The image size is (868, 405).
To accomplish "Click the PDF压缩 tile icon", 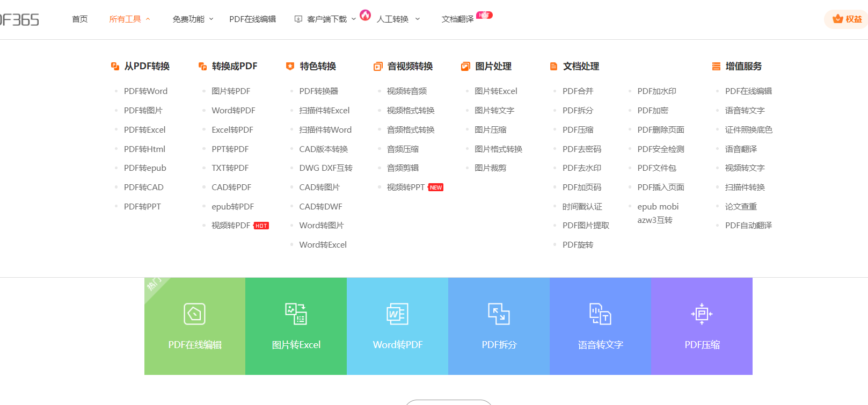I will point(702,314).
